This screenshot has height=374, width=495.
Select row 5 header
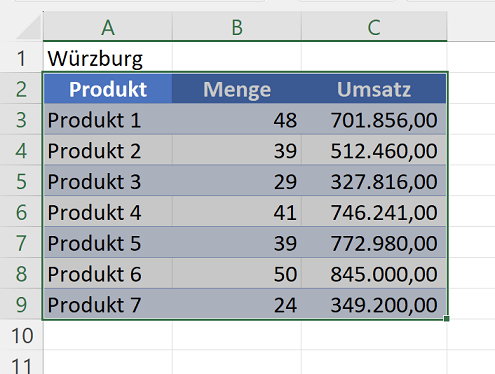point(21,181)
